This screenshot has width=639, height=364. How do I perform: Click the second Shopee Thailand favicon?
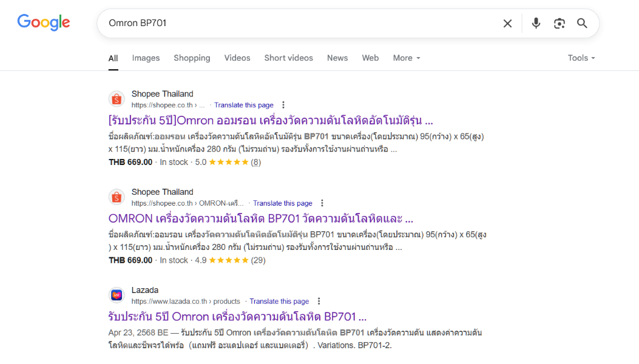pyautogui.click(x=117, y=197)
